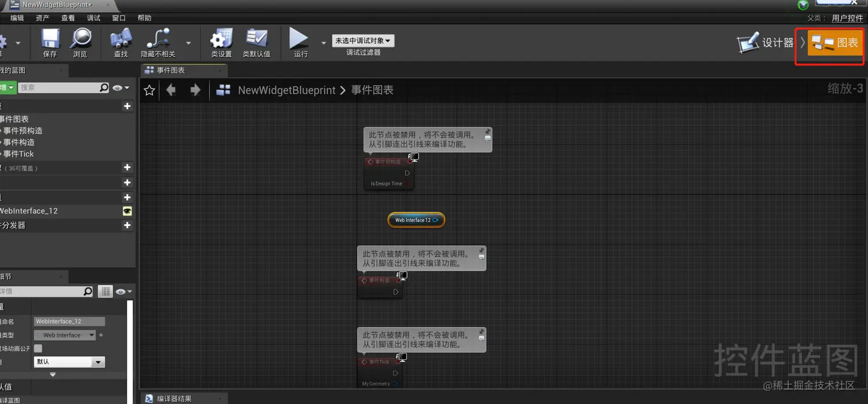Toggle pin on 事件Tick comment bubble
The height and width of the screenshot is (404, 868).
pos(481,332)
